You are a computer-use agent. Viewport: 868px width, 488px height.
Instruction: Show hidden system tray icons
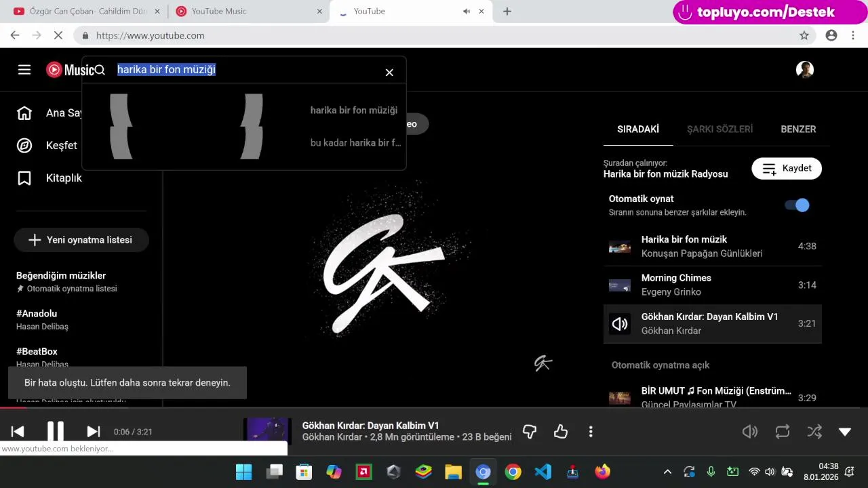(x=667, y=472)
